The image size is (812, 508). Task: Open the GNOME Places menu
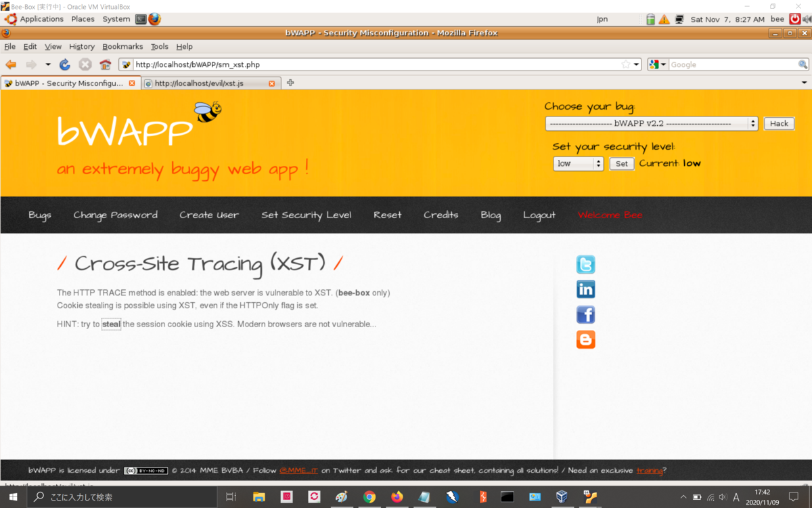83,19
